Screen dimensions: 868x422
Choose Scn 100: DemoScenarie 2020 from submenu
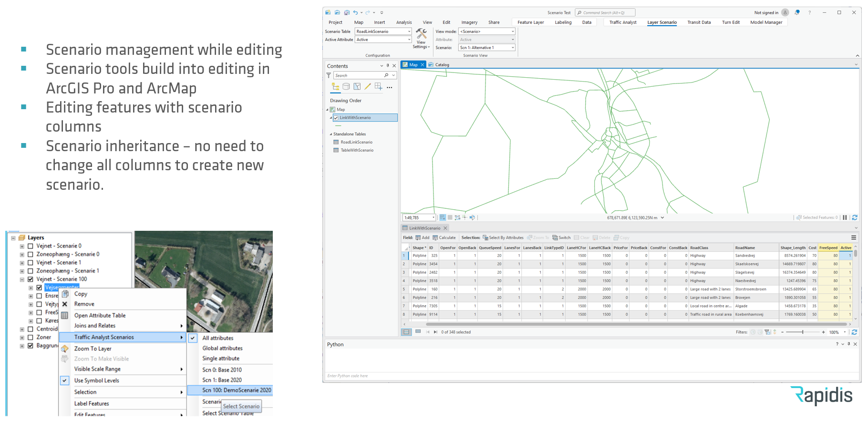[236, 390]
